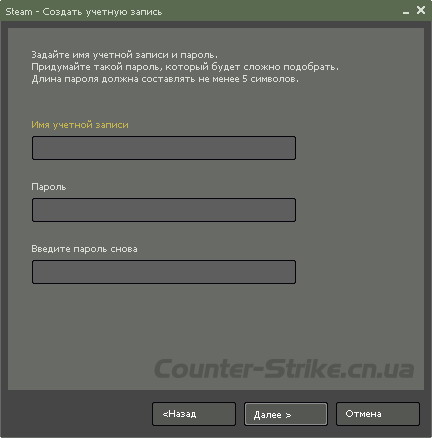The image size is (432, 438).
Task: Click the Введите пароль снова label
Action: click(84, 249)
